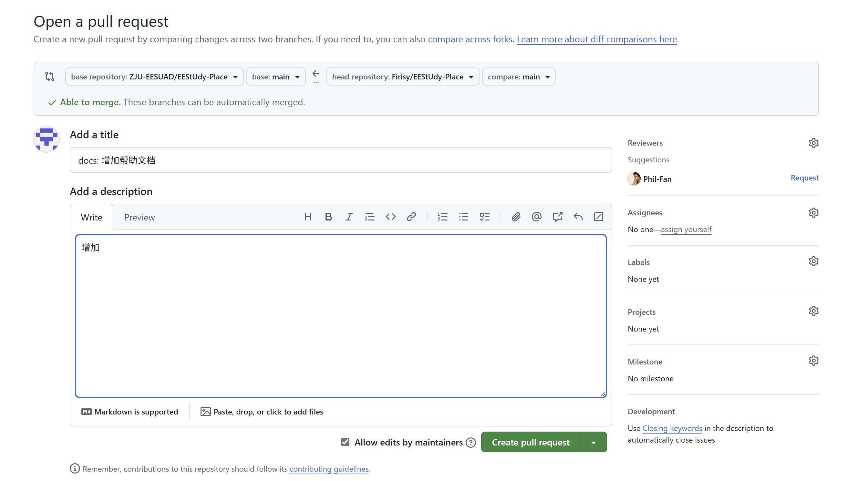Open the base repository dropdown
868x481 pixels.
(x=154, y=77)
